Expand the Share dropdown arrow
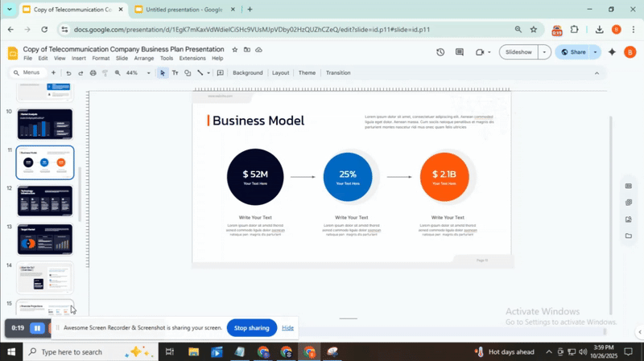 click(x=596, y=52)
